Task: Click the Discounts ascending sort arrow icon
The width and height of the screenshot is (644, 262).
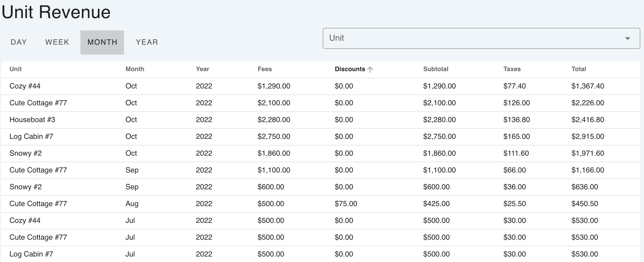Action: (370, 69)
